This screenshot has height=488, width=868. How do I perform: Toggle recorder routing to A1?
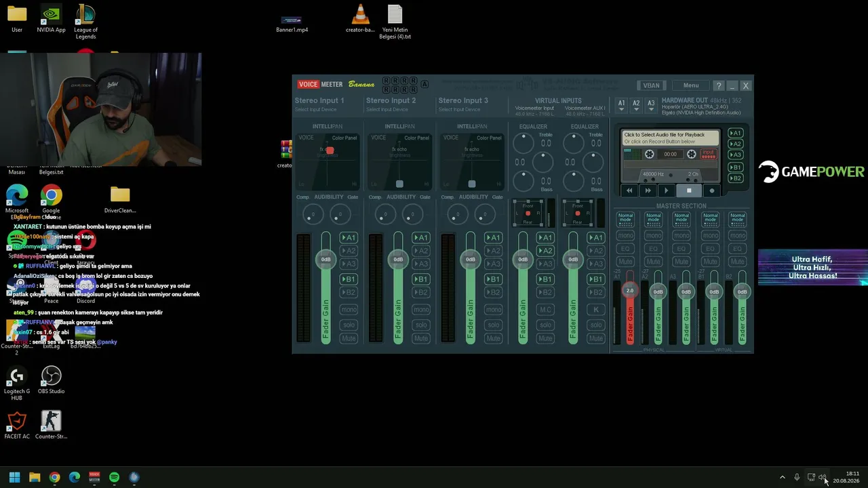(x=735, y=134)
